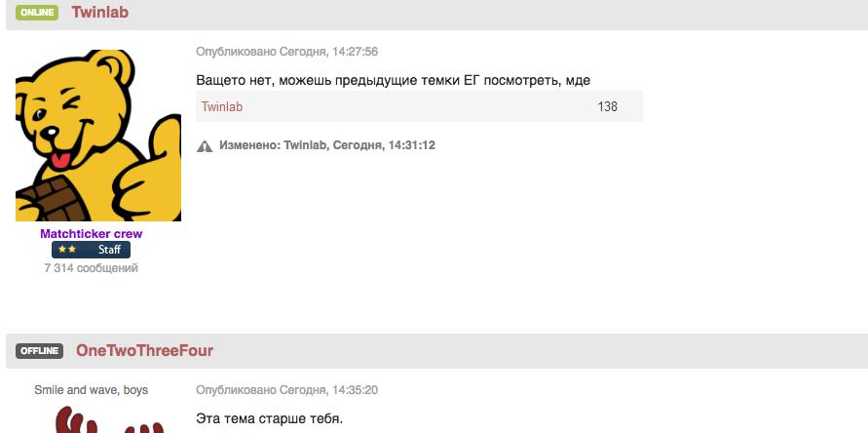Click Twinlab name in reputation row
Screen dimensions: 868x433
point(222,106)
